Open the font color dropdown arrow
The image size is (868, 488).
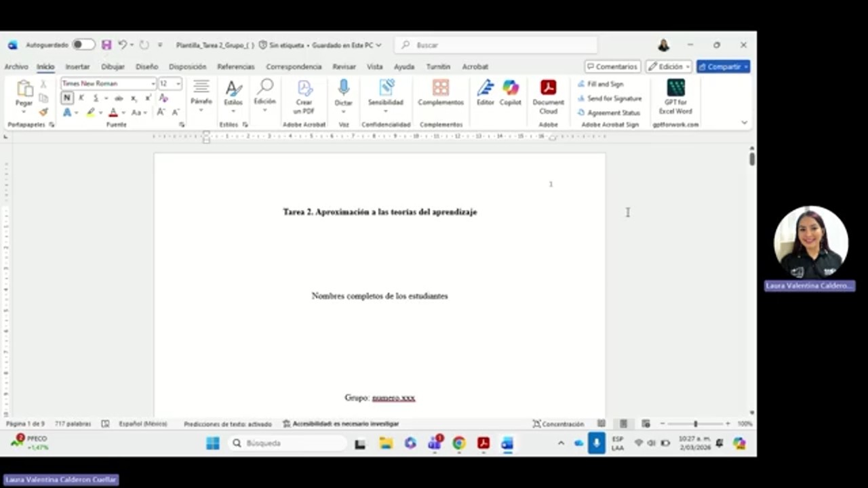click(x=123, y=113)
